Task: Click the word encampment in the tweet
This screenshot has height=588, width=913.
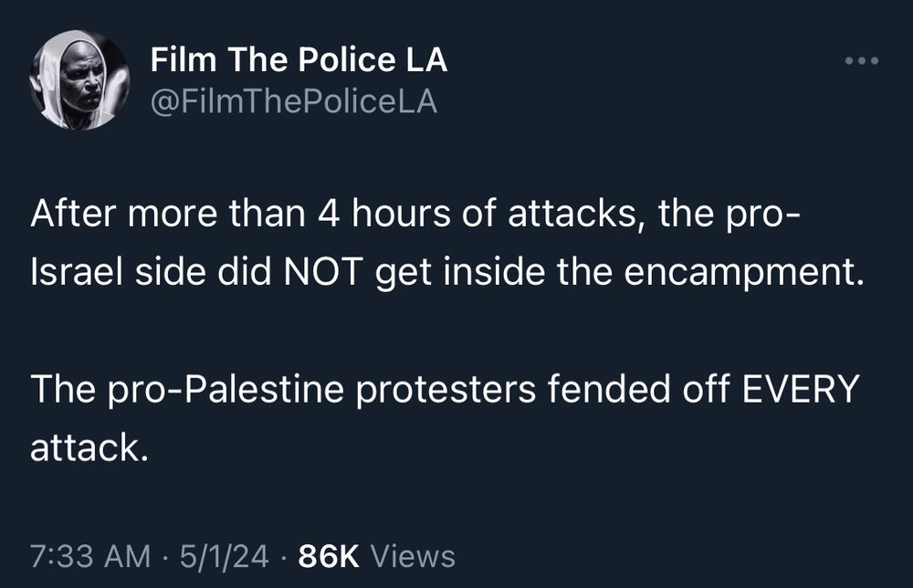Action: pos(743,273)
